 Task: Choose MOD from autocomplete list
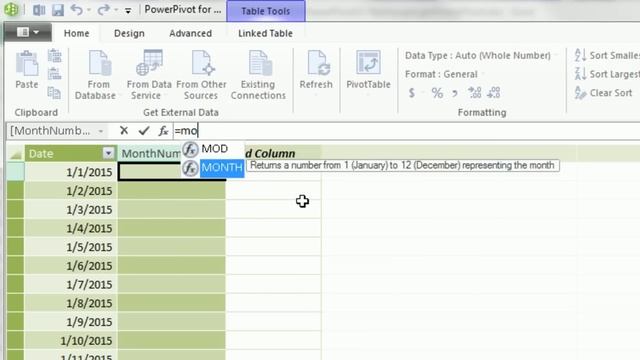coord(213,149)
